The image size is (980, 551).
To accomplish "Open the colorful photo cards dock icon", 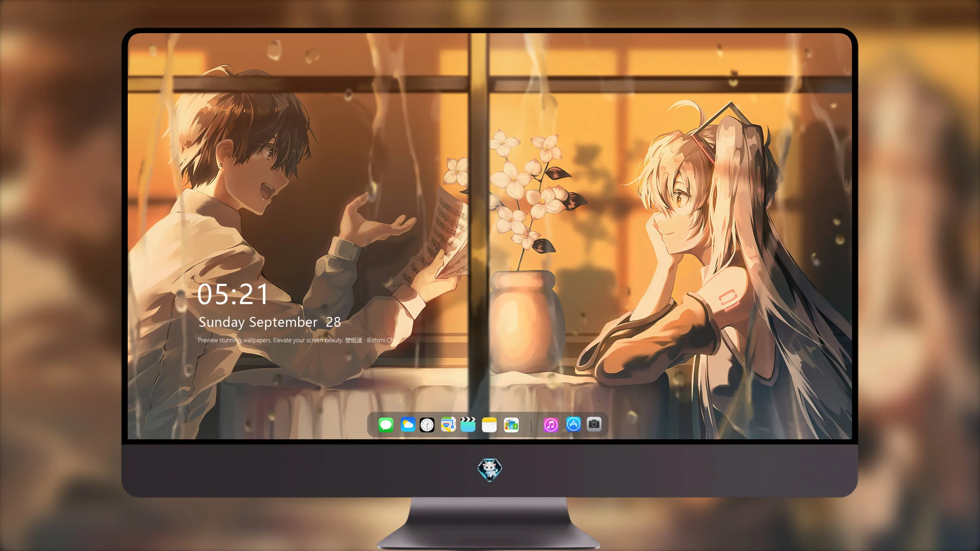I will 511,425.
